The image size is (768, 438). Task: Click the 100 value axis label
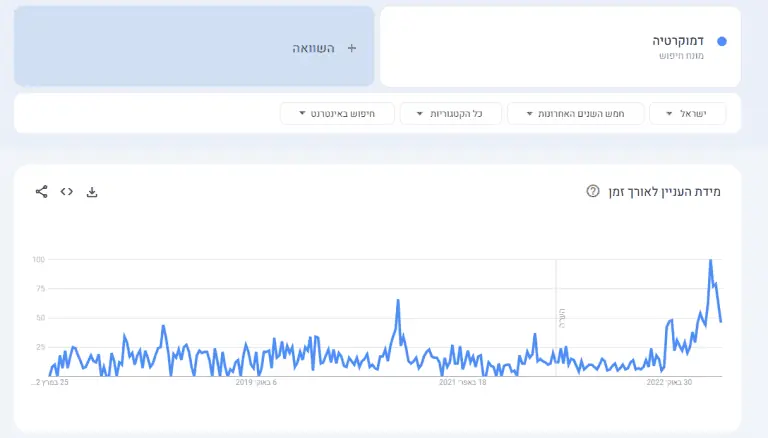(x=39, y=260)
